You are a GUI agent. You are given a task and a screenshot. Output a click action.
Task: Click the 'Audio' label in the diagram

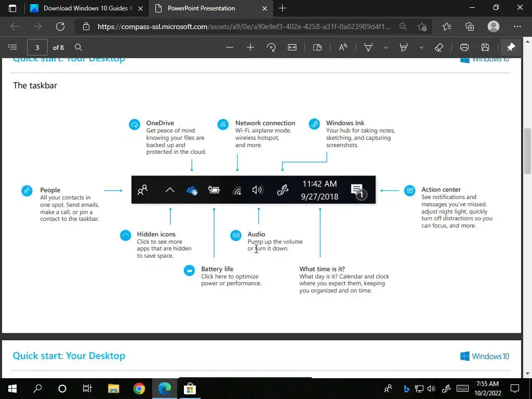(x=256, y=234)
